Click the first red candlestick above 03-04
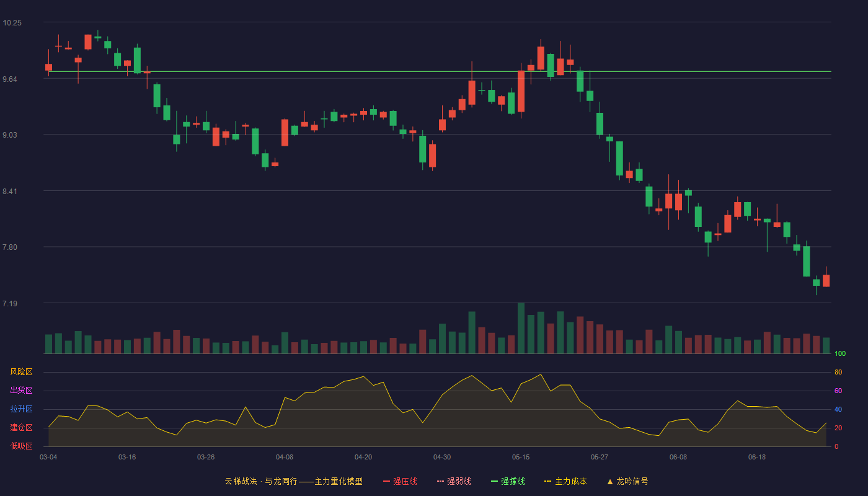Image resolution: width=868 pixels, height=496 pixels. point(48,66)
